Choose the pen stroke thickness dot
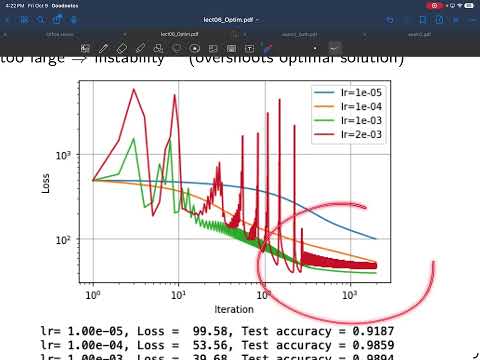This screenshot has width=480, height=360. click(x=315, y=48)
